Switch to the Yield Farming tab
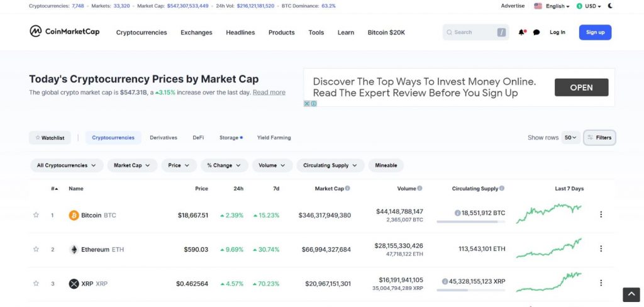 [274, 138]
